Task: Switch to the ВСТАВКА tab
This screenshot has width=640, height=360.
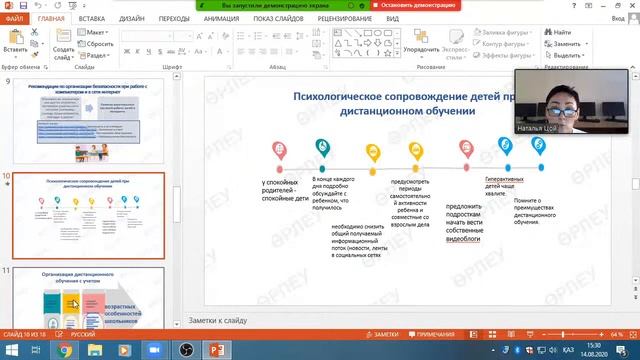Action: pos(92,19)
